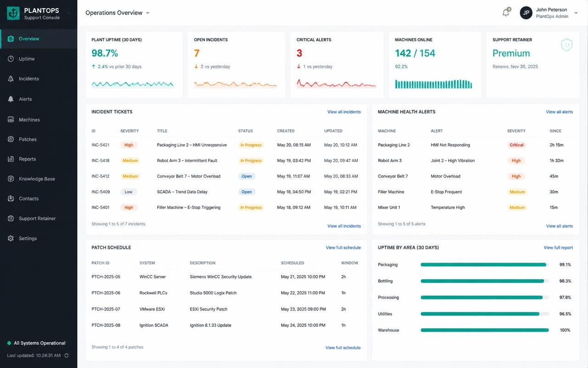Open the notifications bell icon
588x368 pixels.
[x=506, y=13]
